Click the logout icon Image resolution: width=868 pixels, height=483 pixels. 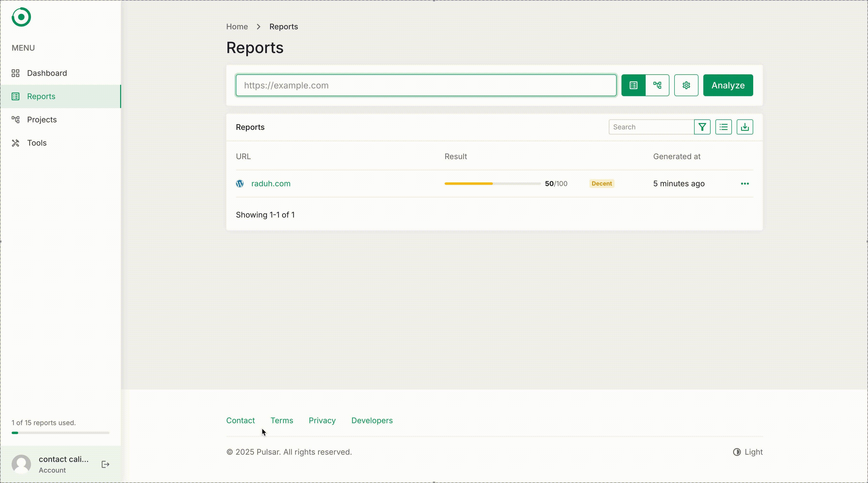[105, 464]
